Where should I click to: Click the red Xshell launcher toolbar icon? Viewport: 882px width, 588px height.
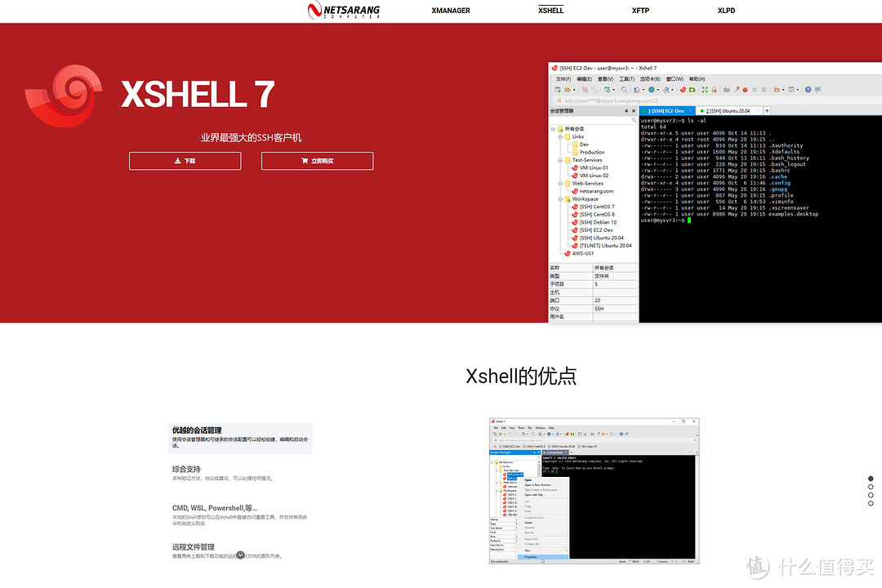683,90
